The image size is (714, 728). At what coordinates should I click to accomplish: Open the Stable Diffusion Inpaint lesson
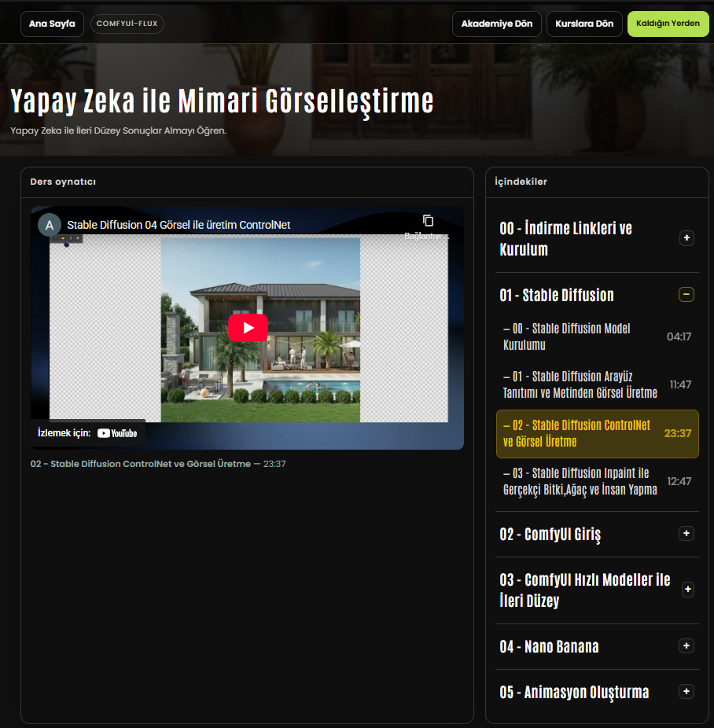(582, 481)
